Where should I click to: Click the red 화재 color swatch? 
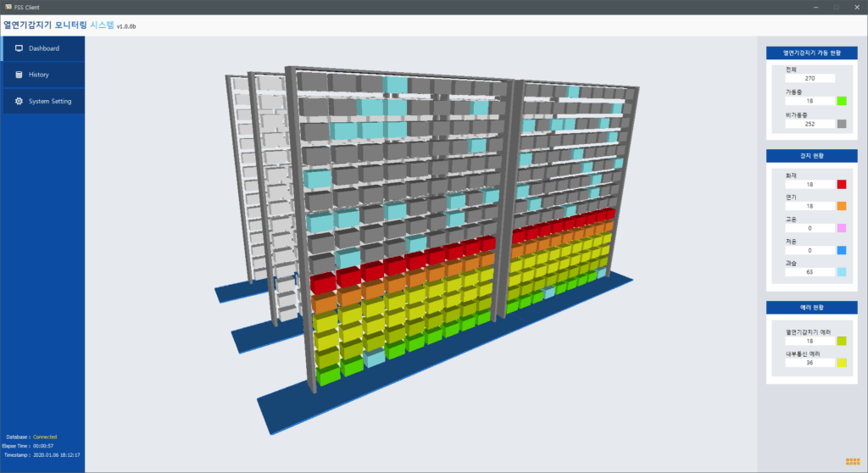[842, 184]
